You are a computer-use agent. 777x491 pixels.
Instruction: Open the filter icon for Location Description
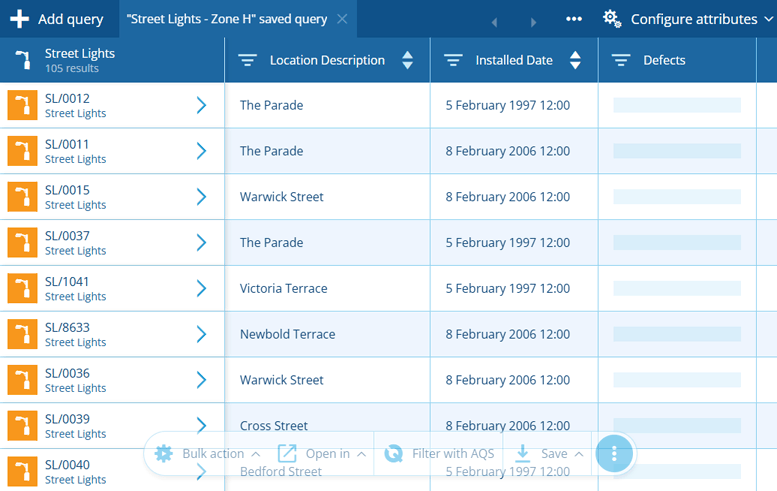247,60
